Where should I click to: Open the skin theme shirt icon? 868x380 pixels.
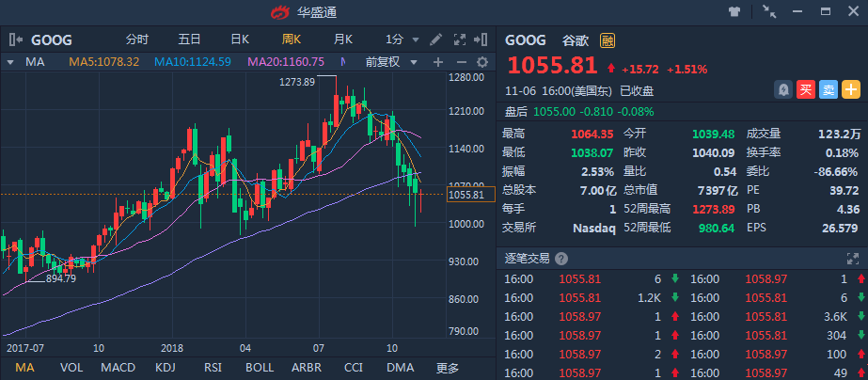pyautogui.click(x=734, y=11)
